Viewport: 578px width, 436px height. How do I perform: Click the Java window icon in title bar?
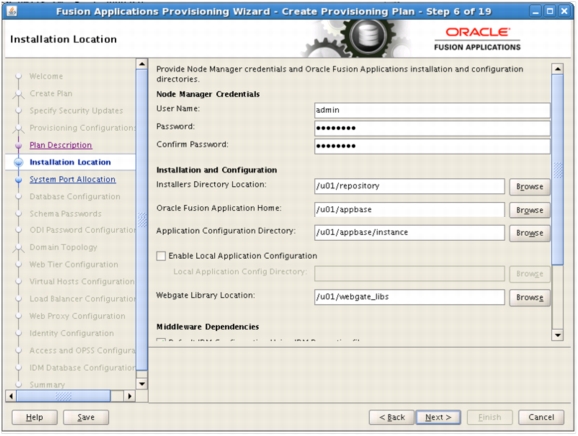(x=11, y=11)
